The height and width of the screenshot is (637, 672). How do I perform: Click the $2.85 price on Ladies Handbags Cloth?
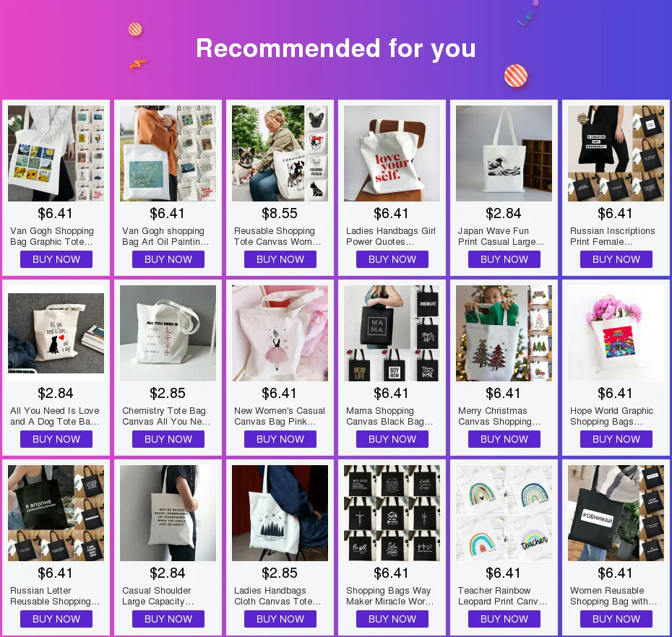click(x=280, y=573)
